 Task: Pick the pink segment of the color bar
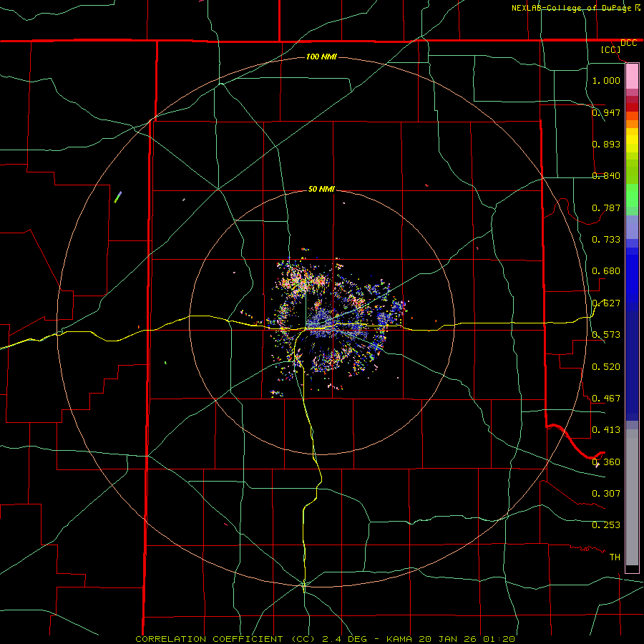632,77
